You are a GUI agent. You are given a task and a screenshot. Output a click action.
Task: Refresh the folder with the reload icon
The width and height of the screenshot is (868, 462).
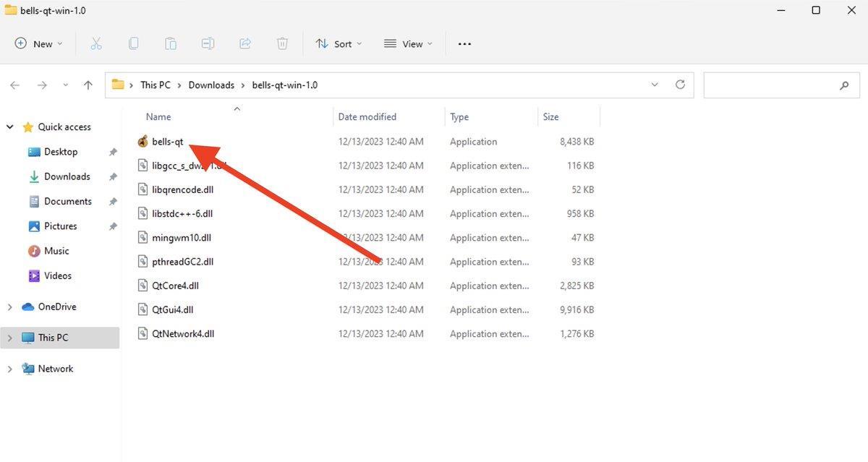(680, 85)
